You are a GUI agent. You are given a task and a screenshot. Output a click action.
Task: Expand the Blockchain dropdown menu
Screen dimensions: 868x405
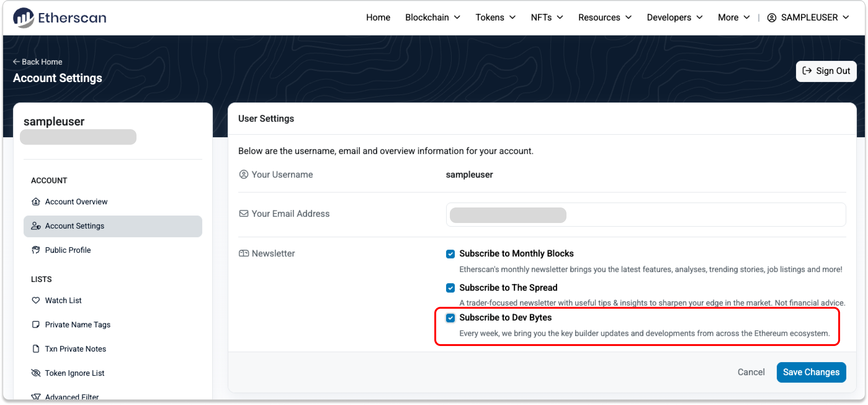click(x=433, y=17)
